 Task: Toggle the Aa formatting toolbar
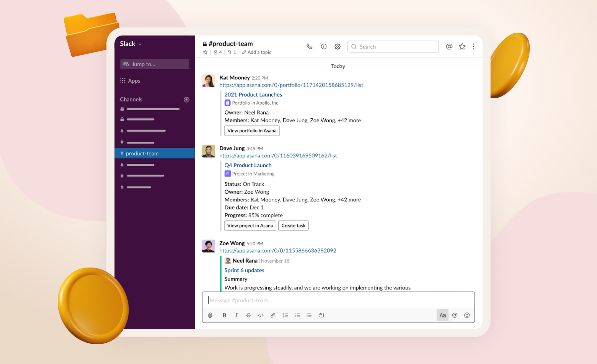click(443, 315)
